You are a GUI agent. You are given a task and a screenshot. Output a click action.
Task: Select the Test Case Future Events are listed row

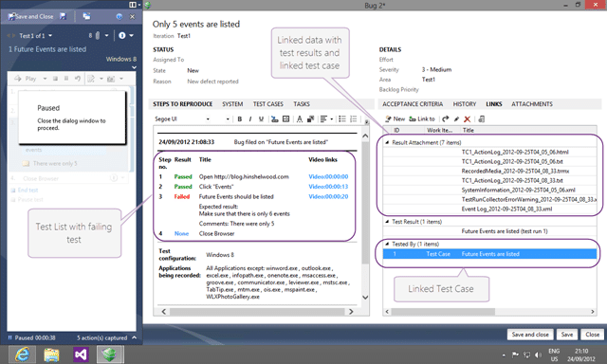coord(489,254)
